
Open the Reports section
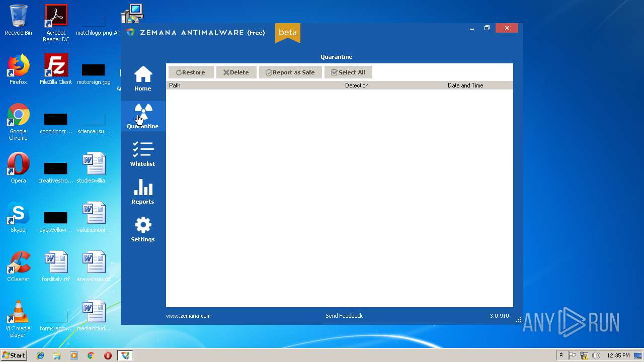point(143,192)
